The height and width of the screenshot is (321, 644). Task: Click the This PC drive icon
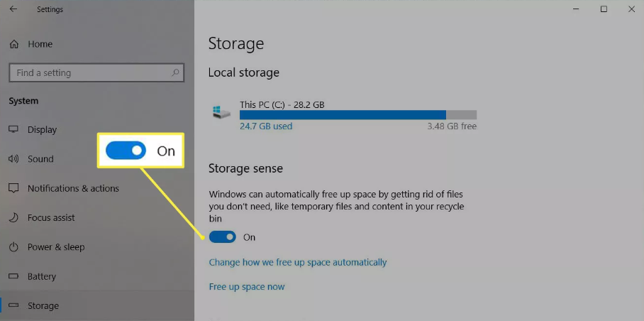222,112
